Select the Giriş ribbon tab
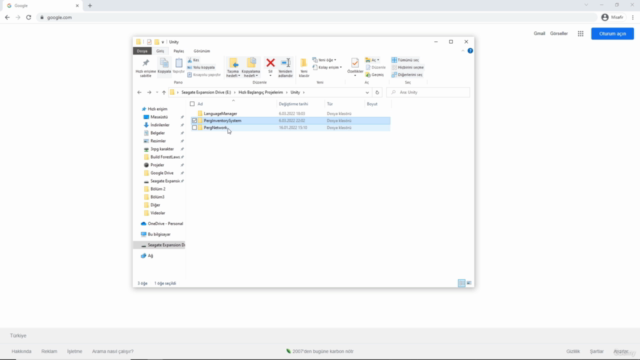Viewport: 640px width, 360px height. [x=160, y=51]
